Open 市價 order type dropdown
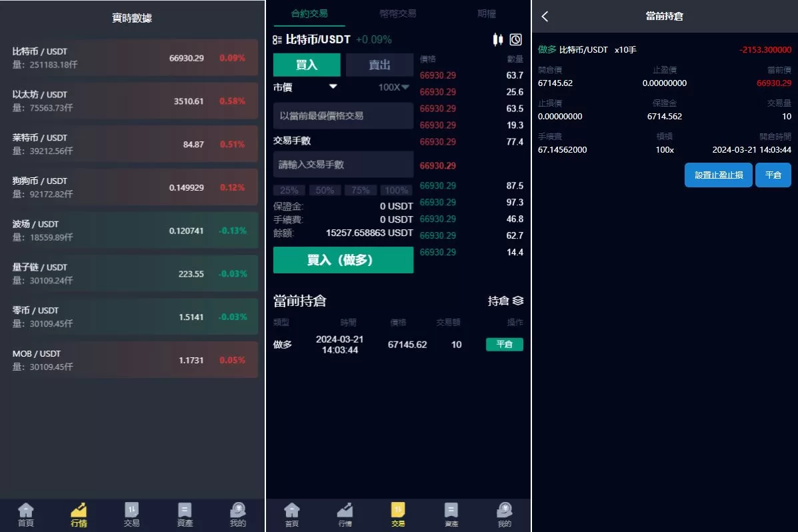 [x=305, y=87]
